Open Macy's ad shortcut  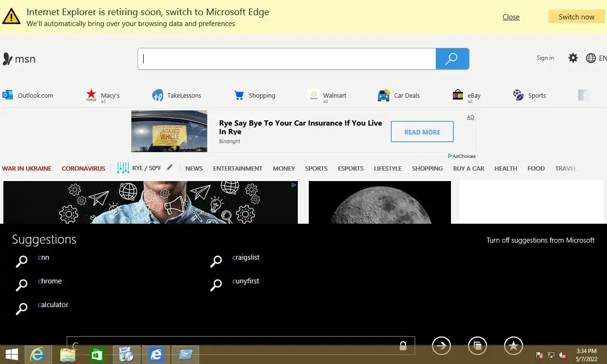(x=102, y=96)
